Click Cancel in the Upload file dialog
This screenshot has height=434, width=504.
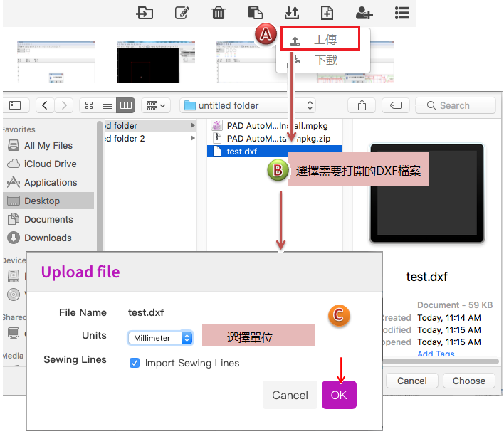[290, 395]
